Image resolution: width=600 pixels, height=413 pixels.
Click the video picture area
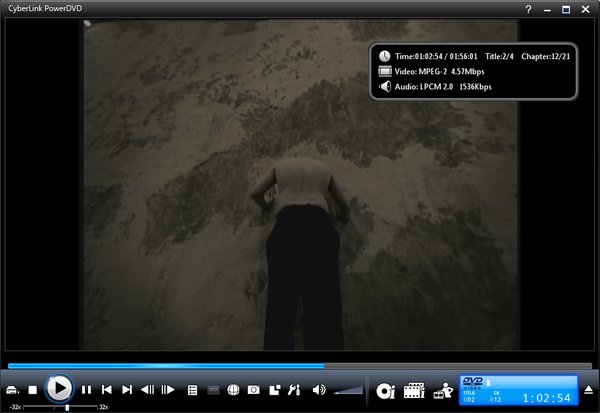[300, 184]
